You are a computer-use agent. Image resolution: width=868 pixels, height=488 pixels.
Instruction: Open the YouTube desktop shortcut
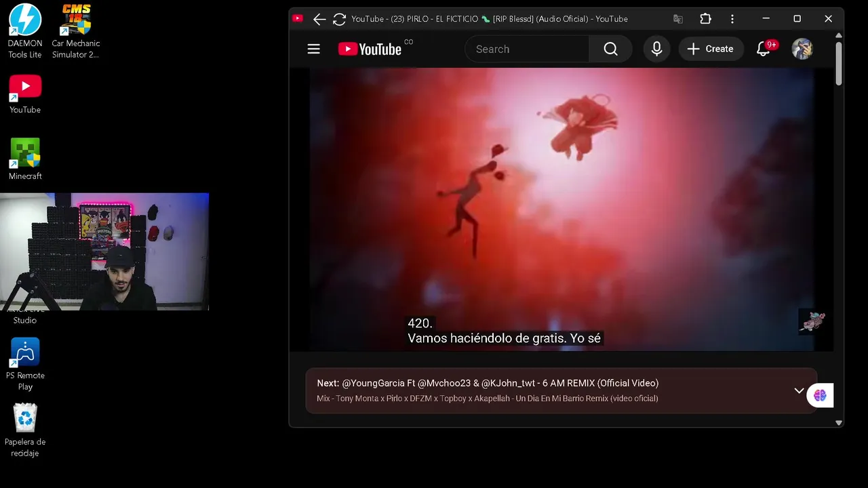[x=25, y=94]
